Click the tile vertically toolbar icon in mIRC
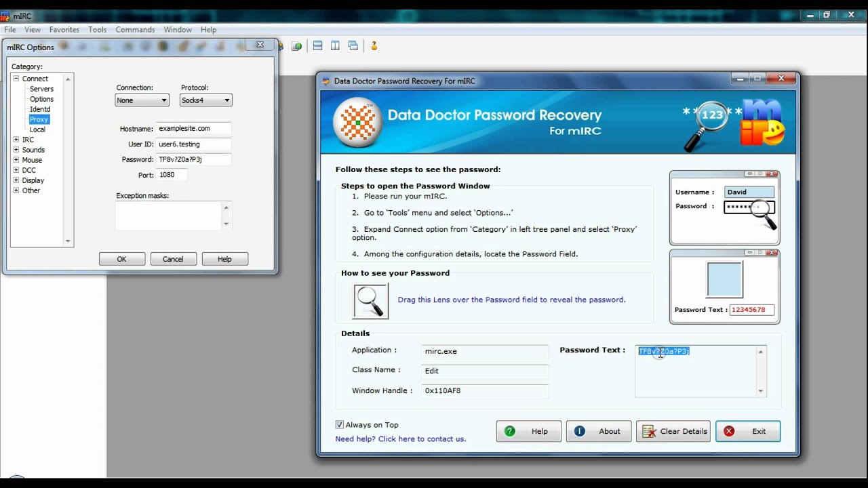868x488 pixels. pos(335,45)
